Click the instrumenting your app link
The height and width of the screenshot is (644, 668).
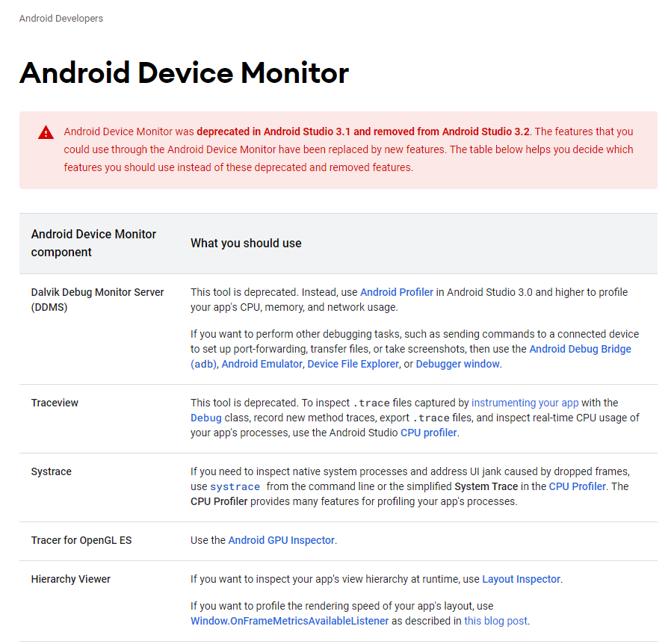[525, 403]
